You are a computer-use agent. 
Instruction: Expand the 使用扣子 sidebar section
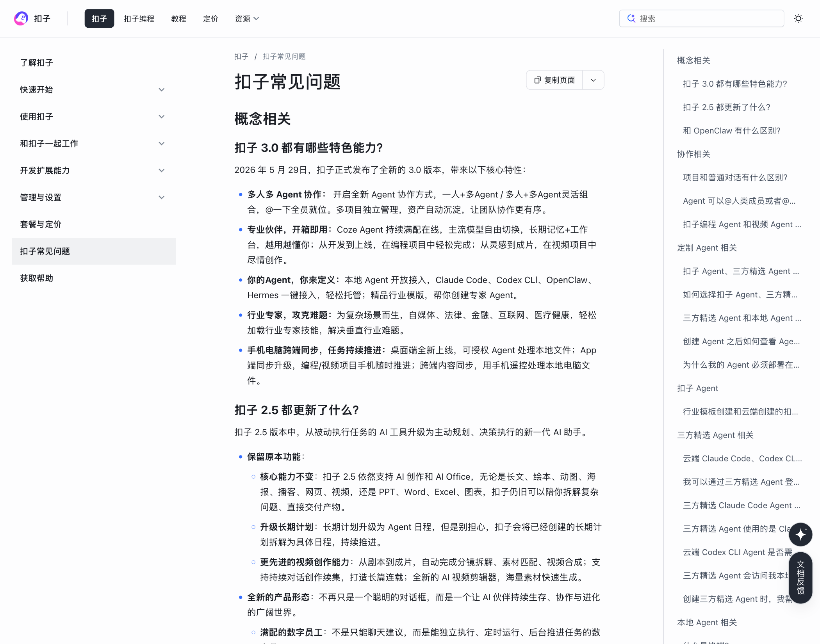coord(93,117)
